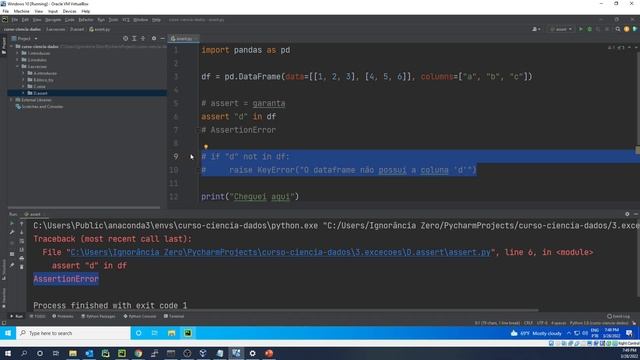Viewport: 640px width, 360px height.
Task: Jump to next highlighted problem arrow in editor corner
Action: 636,48
